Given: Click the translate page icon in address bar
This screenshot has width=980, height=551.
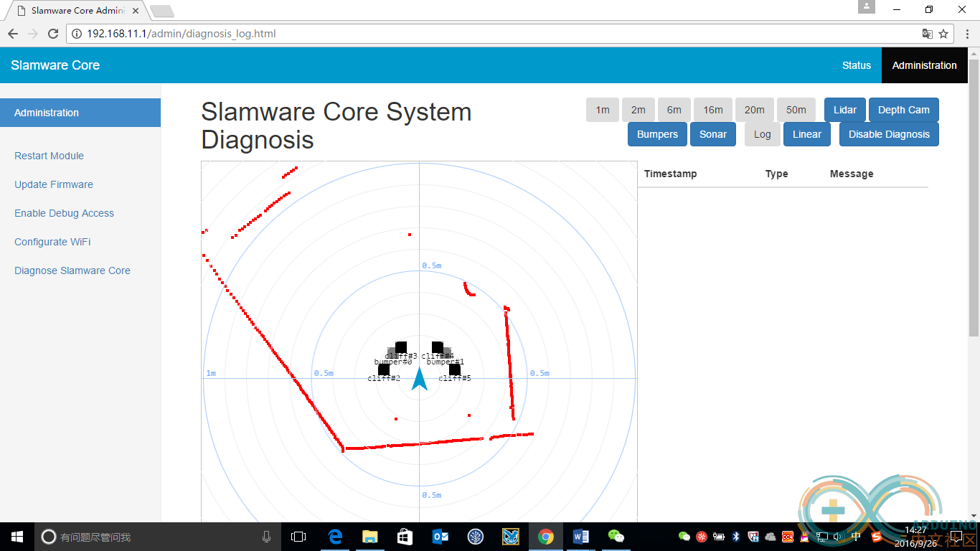Looking at the screenshot, I should coord(928,34).
